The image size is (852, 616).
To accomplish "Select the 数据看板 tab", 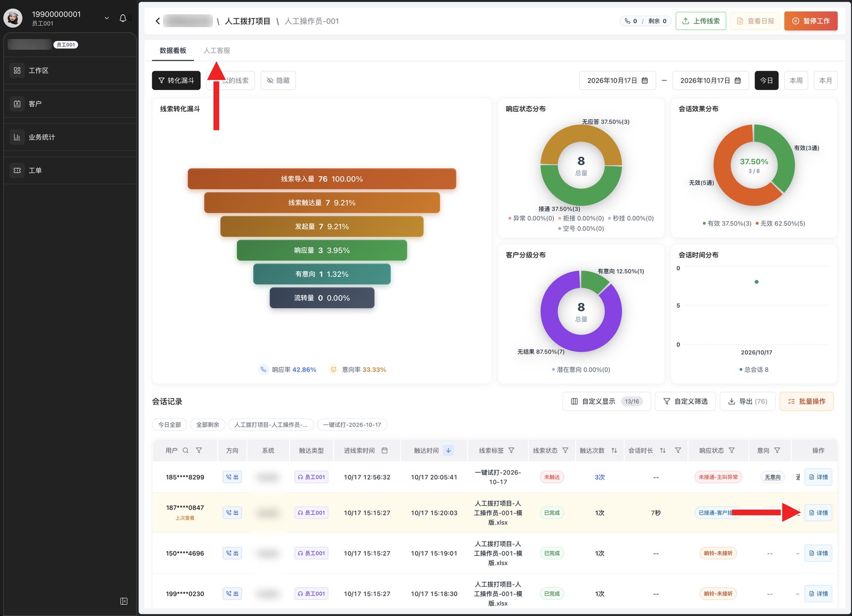I will (x=173, y=51).
